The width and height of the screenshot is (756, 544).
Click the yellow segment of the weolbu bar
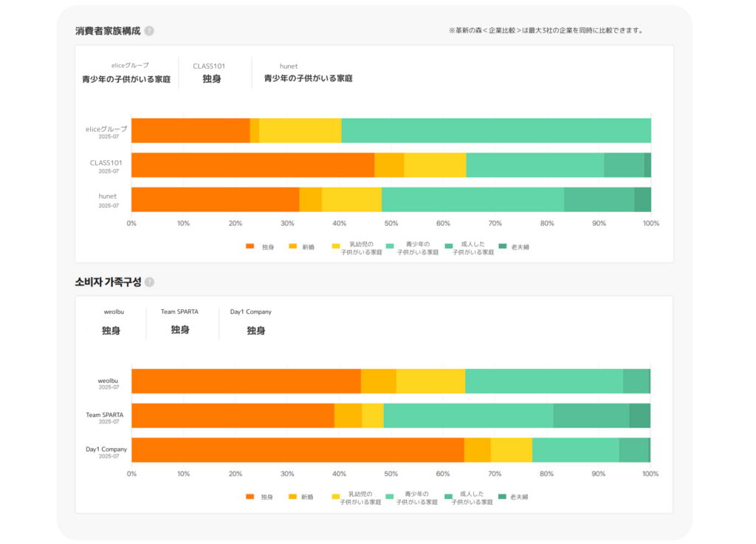pos(430,382)
